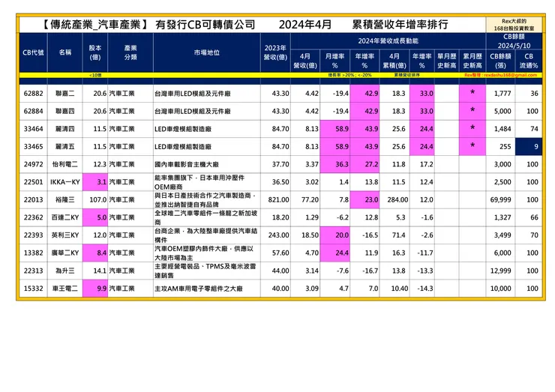Select the name cell 英利三KY
Viewport: 555px width, 392px height.
pos(64,235)
